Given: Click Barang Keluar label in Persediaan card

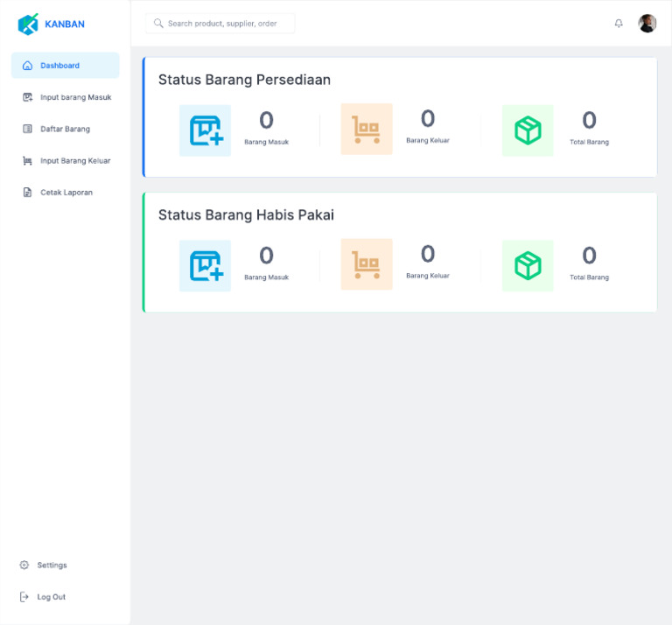Looking at the screenshot, I should [428, 140].
